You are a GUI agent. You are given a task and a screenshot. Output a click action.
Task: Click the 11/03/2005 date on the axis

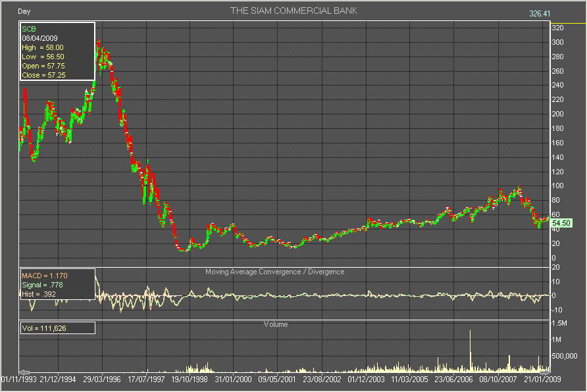click(x=409, y=380)
